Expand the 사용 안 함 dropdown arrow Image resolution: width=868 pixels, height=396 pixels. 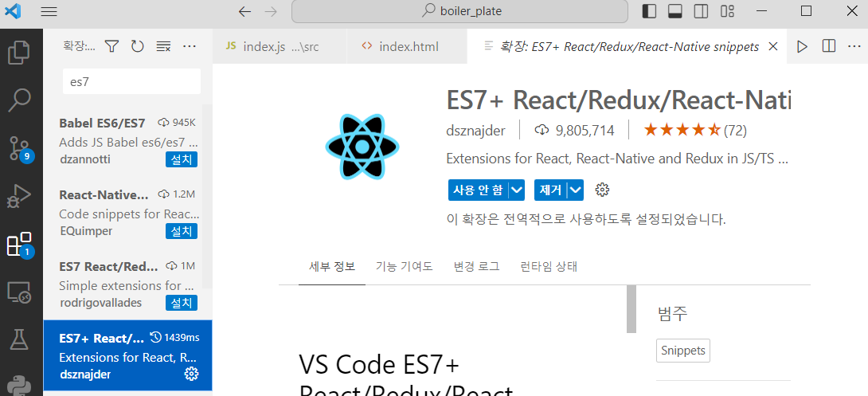point(517,190)
